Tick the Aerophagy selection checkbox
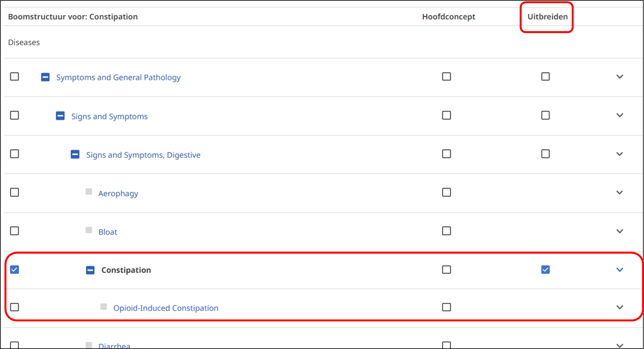This screenshot has width=644, height=349. point(14,192)
